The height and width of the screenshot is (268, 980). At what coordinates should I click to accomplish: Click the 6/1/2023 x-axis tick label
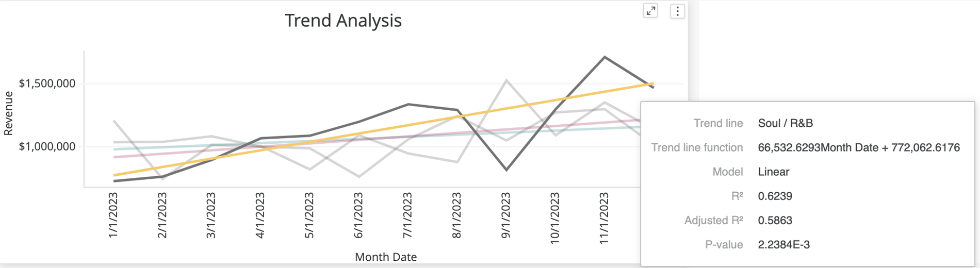(358, 215)
